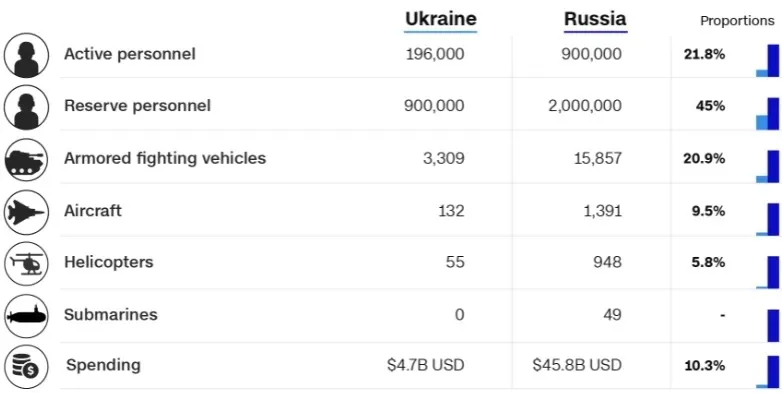Image resolution: width=782 pixels, height=393 pixels.
Task: Select the Russia column header
Action: tap(595, 19)
